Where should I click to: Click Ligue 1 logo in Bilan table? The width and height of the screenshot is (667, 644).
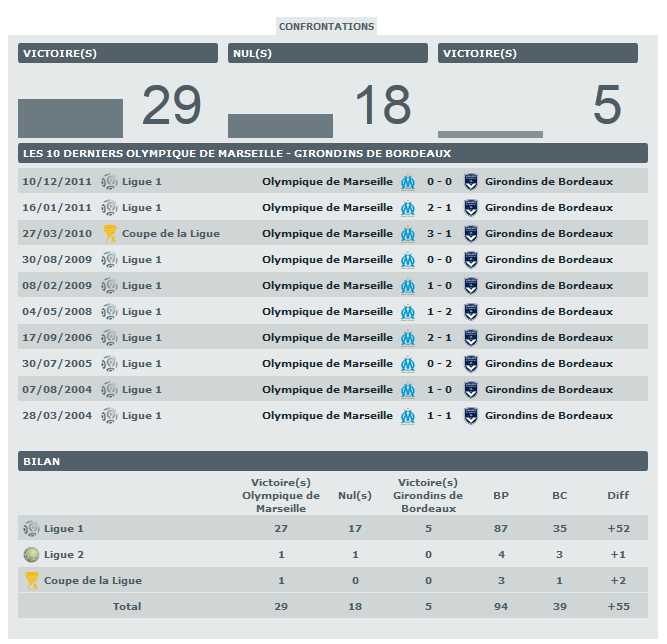[32, 528]
